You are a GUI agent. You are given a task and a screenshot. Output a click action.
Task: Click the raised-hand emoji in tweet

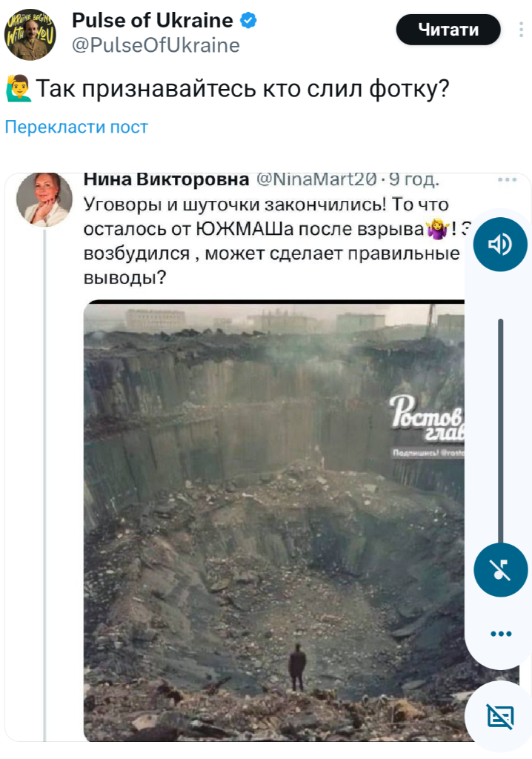pos(18,89)
